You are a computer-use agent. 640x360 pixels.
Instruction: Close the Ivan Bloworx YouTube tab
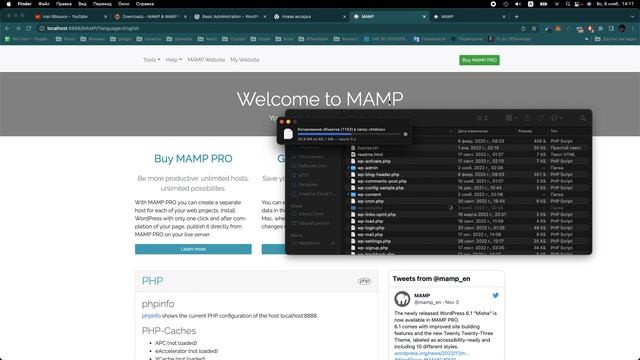(105, 17)
